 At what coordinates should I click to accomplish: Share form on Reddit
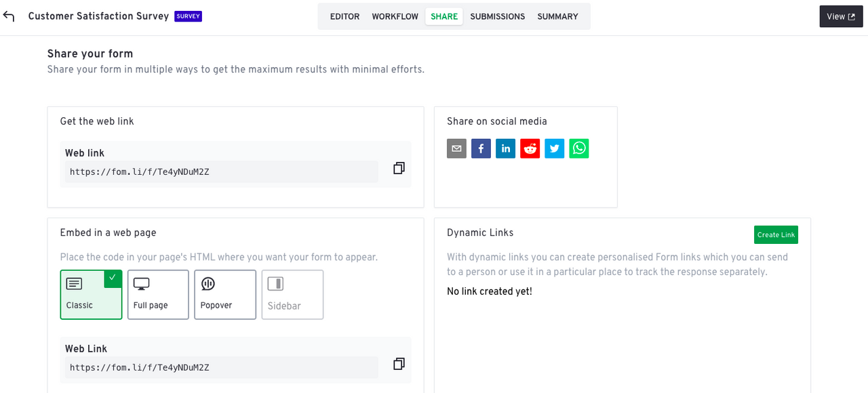point(530,148)
